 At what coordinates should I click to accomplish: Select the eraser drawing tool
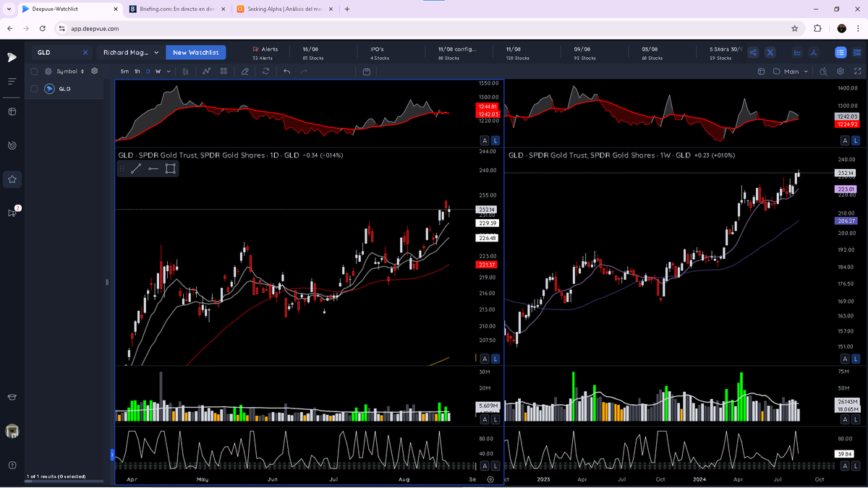245,72
